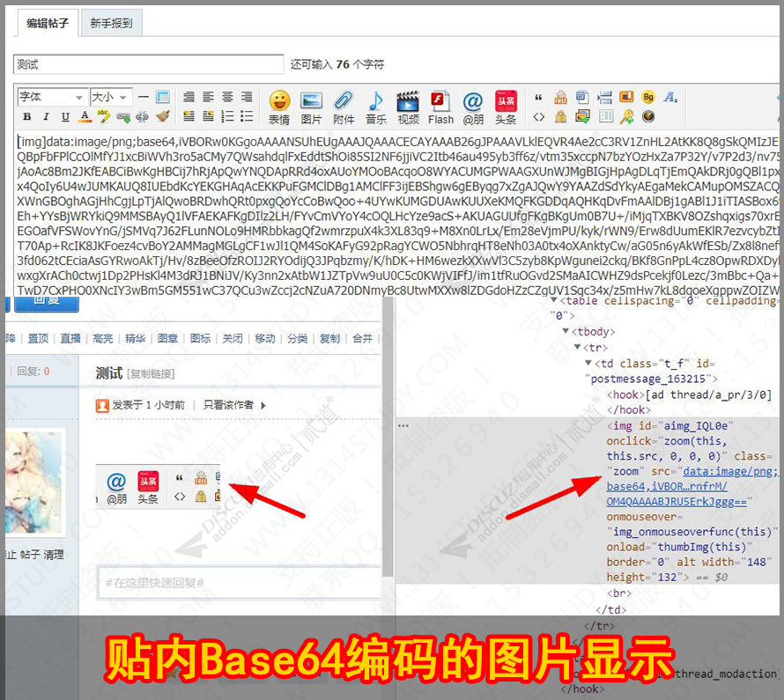784x700 pixels.
Task: Open the DevTools row ellipsis menu
Action: coord(403,425)
